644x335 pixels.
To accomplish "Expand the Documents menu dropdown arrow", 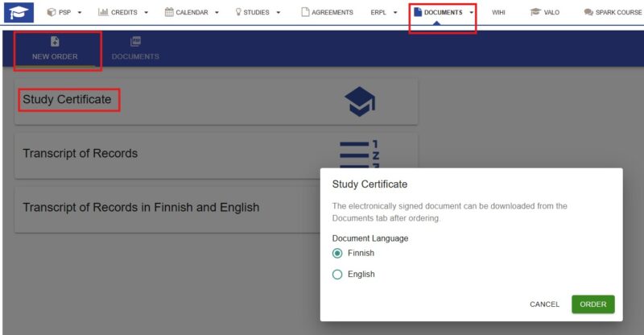I will pyautogui.click(x=471, y=12).
